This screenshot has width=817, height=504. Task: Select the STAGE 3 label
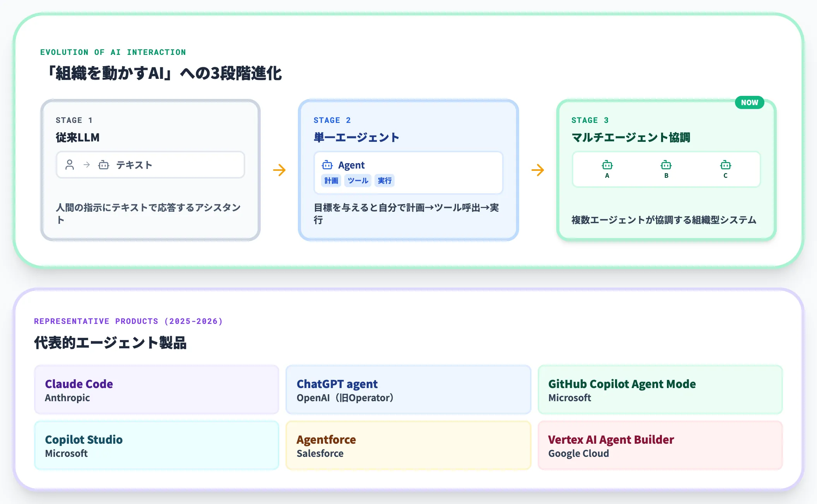click(x=590, y=120)
